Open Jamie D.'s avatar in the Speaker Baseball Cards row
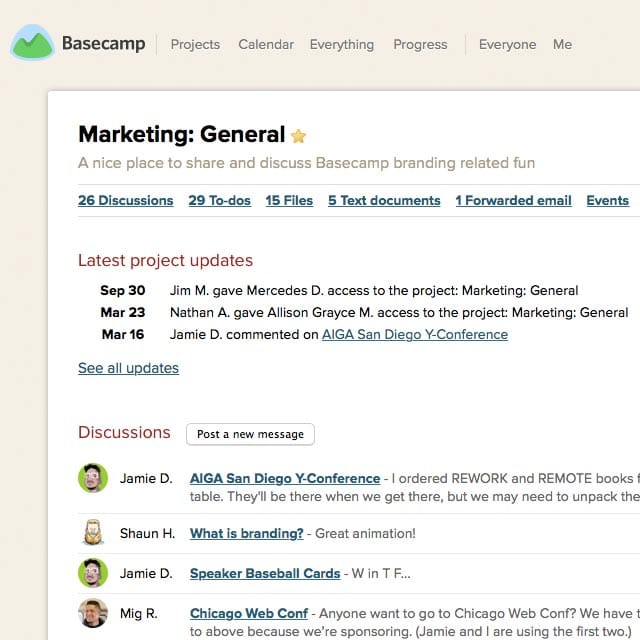The width and height of the screenshot is (640, 640). [93, 573]
